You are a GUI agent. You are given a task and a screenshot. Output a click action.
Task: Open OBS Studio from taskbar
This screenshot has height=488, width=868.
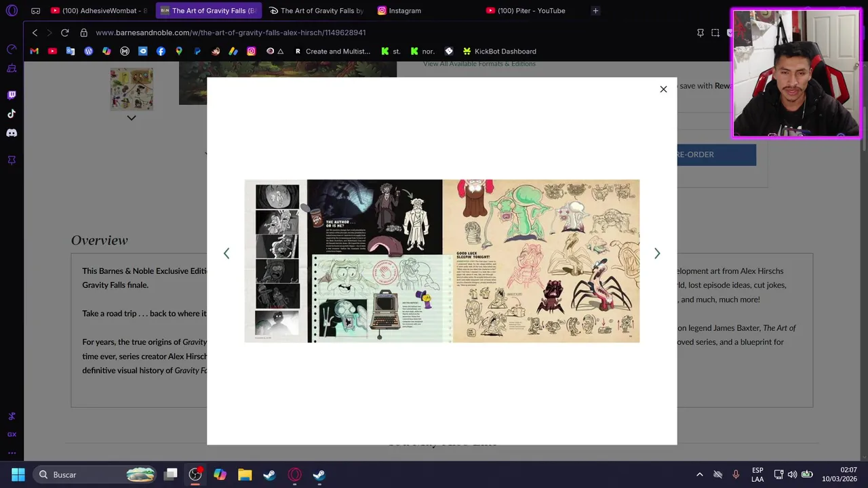pos(195,474)
